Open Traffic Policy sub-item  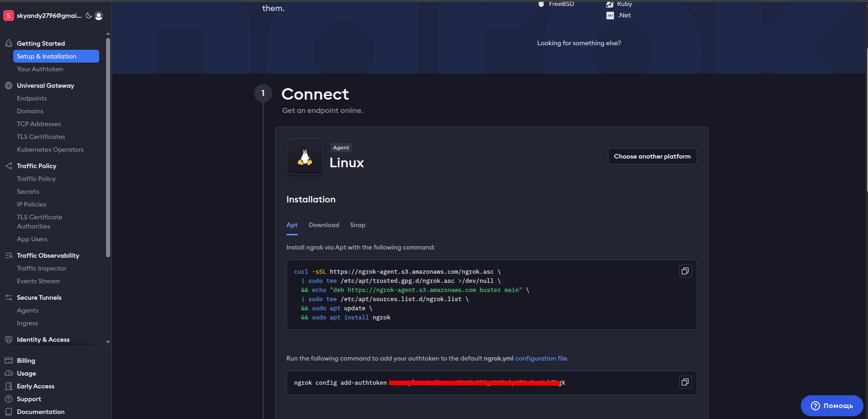(x=37, y=179)
